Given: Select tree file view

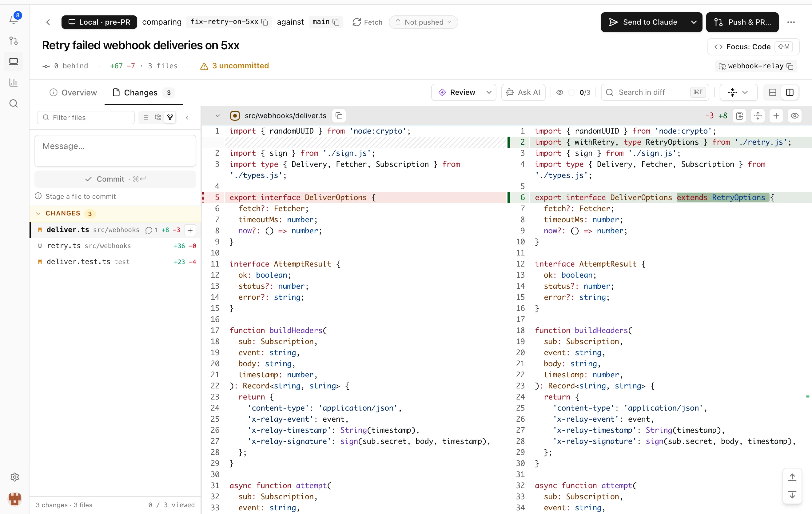Looking at the screenshot, I should [x=157, y=118].
